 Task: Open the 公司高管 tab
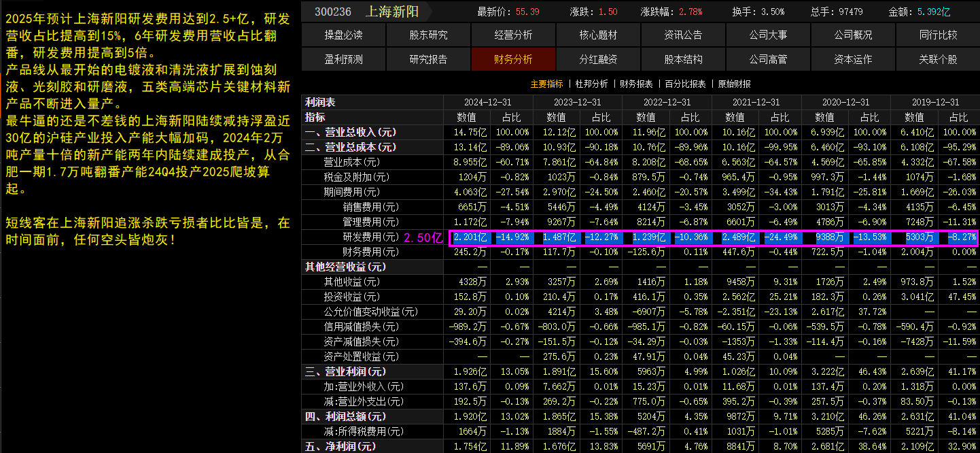tap(768, 59)
